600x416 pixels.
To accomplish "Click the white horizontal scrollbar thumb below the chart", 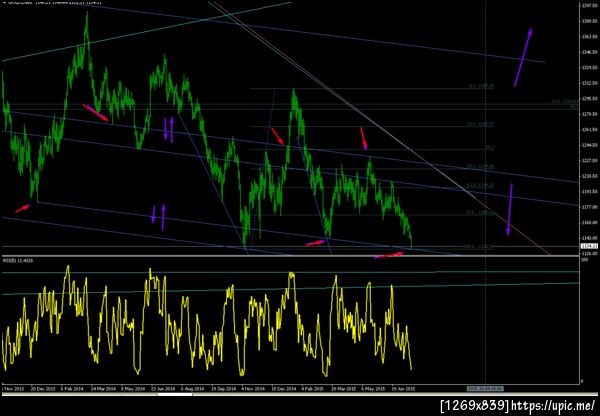I will point(176,394).
